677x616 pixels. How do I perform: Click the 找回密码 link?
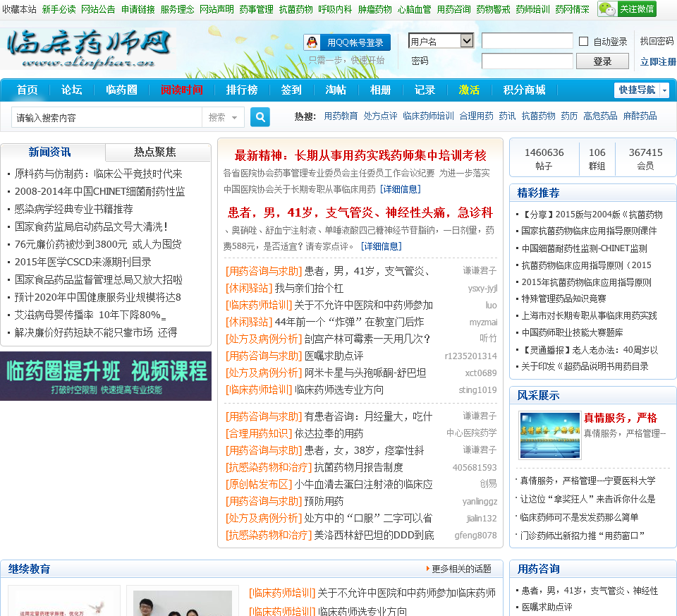[x=657, y=41]
